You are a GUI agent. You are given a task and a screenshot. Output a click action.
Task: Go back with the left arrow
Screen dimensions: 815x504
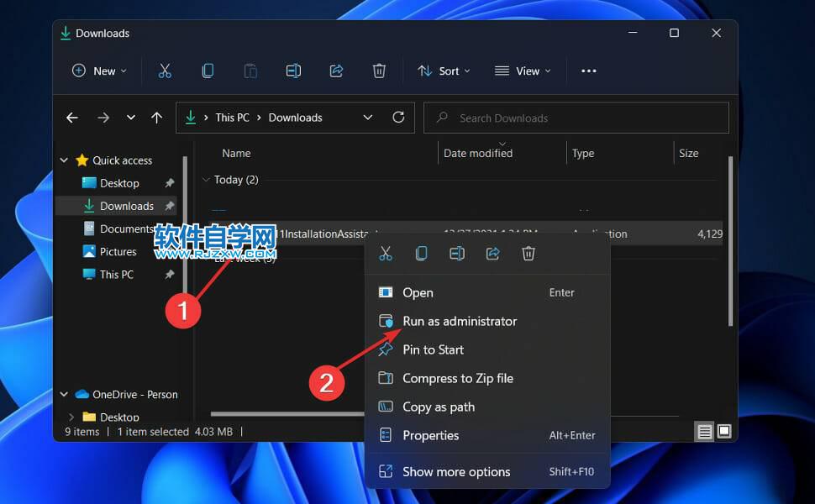[72, 118]
